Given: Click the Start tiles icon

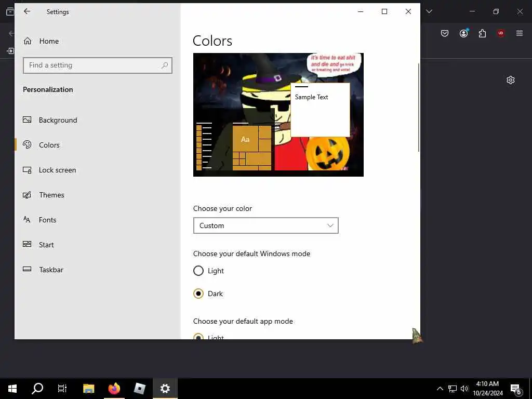Looking at the screenshot, I should (x=27, y=244).
